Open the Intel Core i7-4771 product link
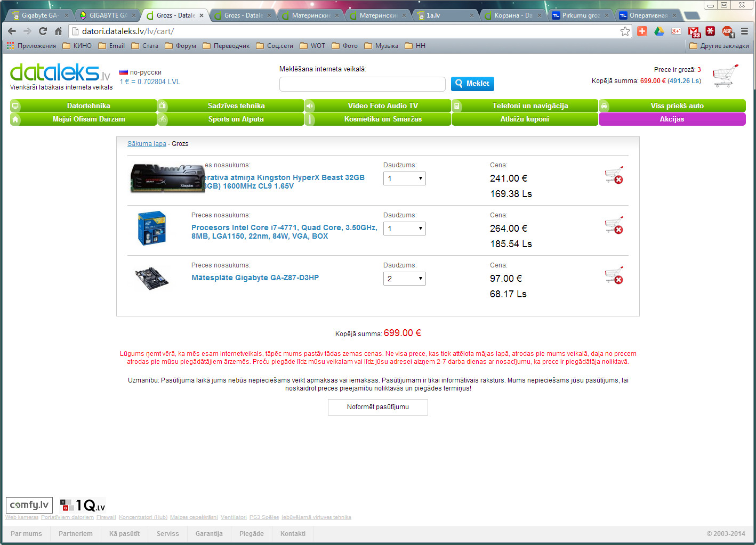 [x=284, y=232]
